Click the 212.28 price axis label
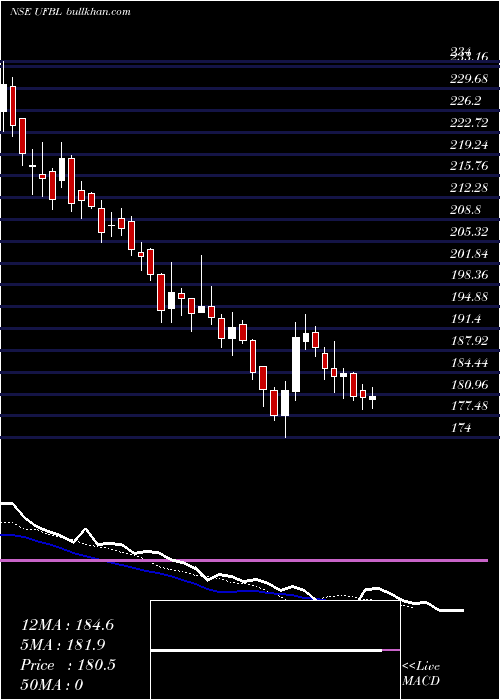The height and width of the screenshot is (700, 500). 469,188
